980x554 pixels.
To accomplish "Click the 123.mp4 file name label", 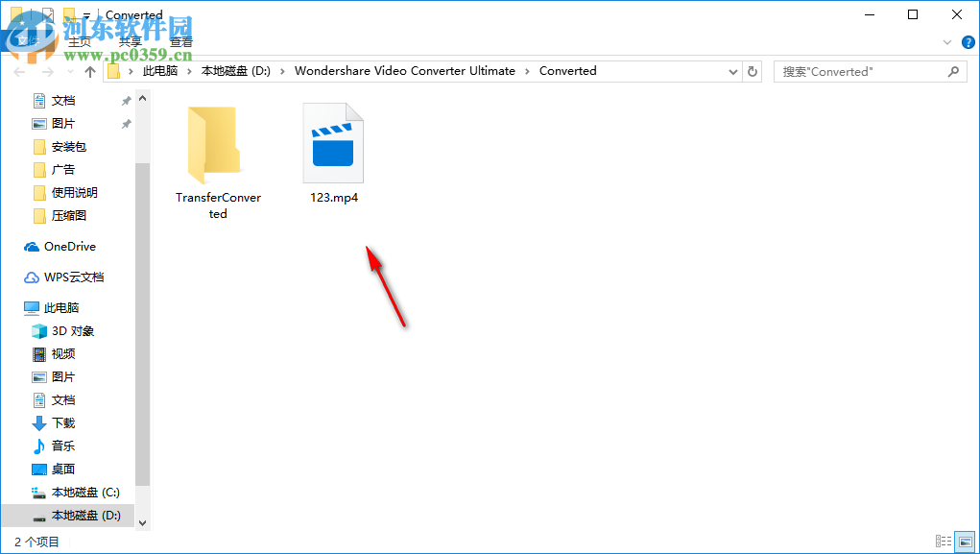I will [x=334, y=198].
